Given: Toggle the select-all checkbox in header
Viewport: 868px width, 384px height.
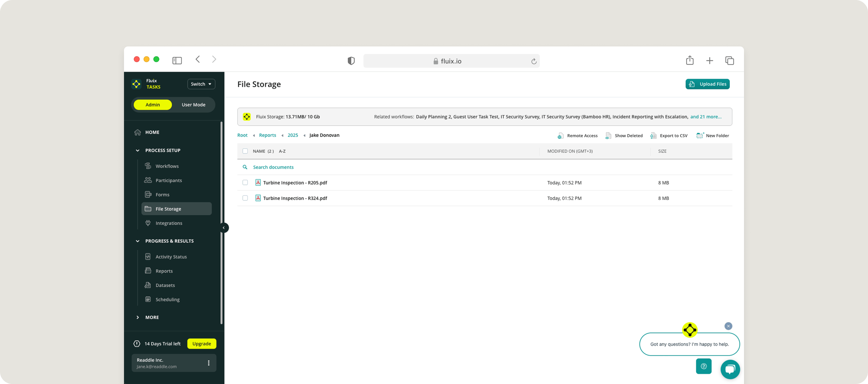Looking at the screenshot, I should pos(245,151).
